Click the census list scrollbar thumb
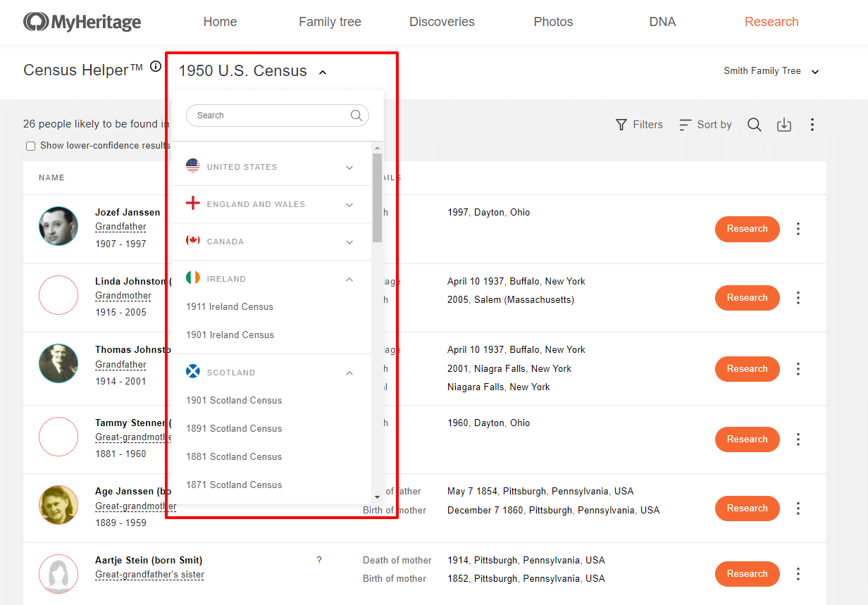Image resolution: width=868 pixels, height=605 pixels. 378,198
